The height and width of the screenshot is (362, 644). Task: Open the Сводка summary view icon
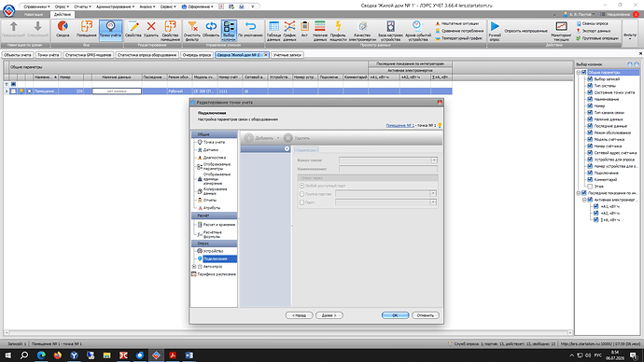pyautogui.click(x=63, y=30)
